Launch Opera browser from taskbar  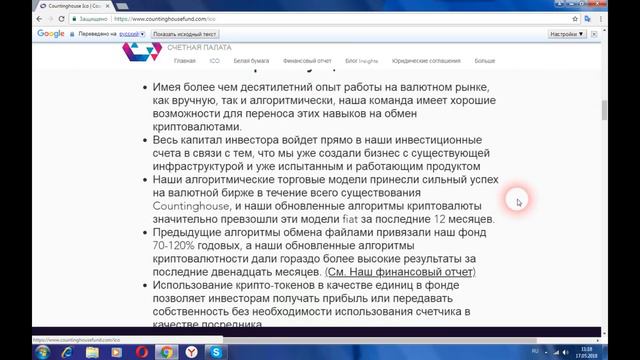click(142, 352)
